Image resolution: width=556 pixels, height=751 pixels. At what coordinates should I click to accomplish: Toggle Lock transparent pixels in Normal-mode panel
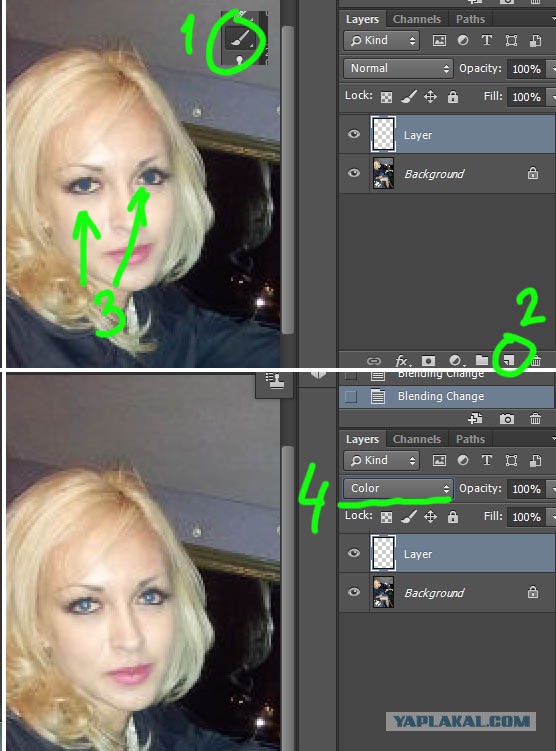tap(386, 97)
